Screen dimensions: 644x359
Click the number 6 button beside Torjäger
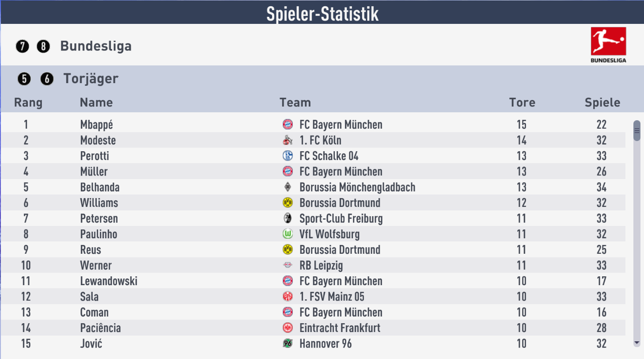click(x=47, y=79)
